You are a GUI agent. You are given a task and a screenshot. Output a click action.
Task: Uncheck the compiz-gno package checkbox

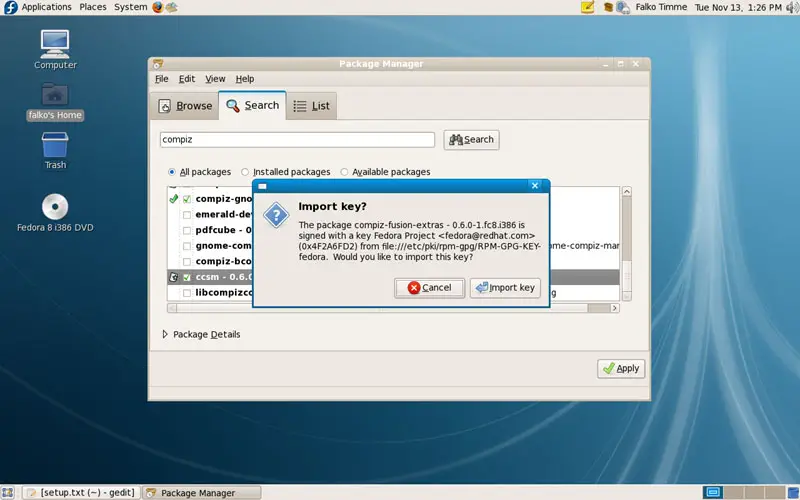click(187, 199)
